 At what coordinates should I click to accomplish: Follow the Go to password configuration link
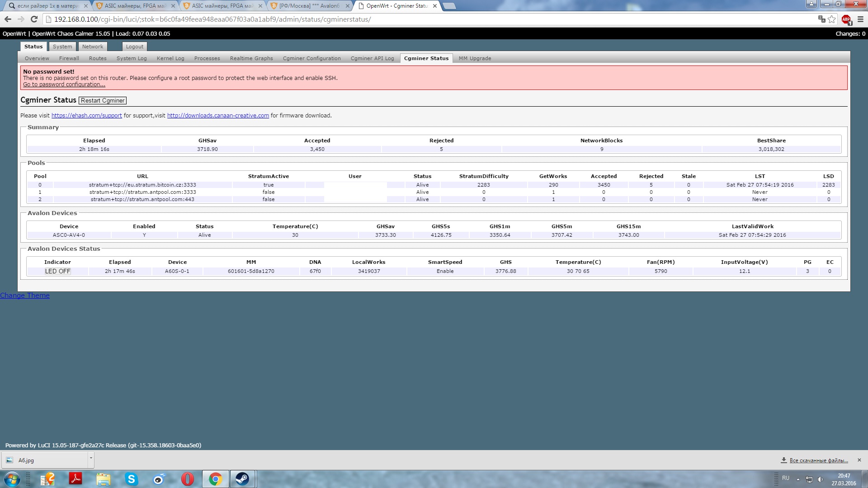(x=64, y=84)
